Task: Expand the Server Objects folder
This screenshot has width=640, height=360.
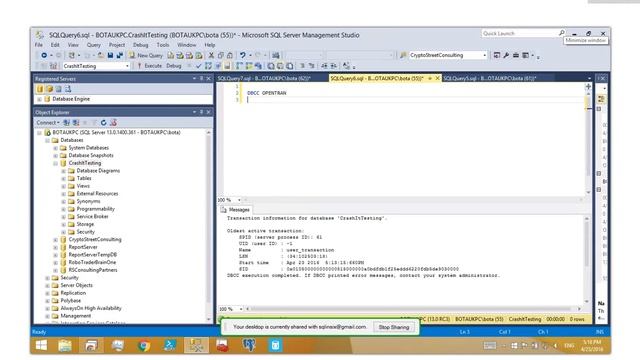Action: click(47, 286)
